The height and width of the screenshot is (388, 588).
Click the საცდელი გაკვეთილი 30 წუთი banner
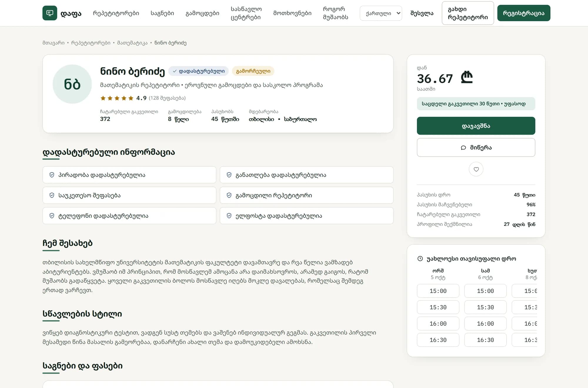476,104
